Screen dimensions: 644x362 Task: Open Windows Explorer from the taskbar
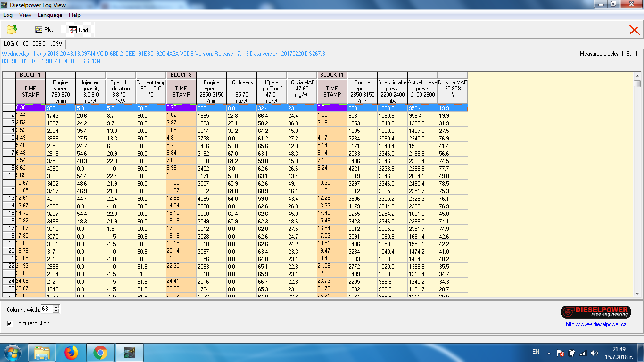(42, 352)
